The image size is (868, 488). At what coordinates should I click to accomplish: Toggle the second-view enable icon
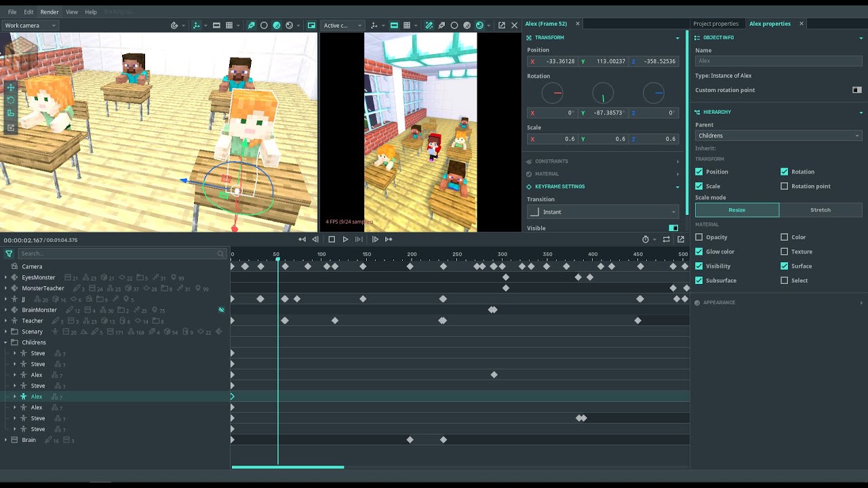click(312, 25)
